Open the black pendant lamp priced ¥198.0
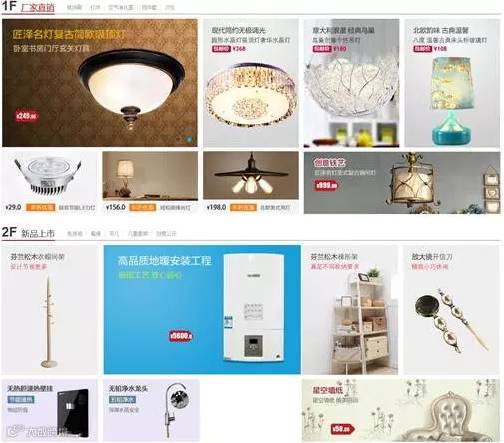 tap(251, 182)
